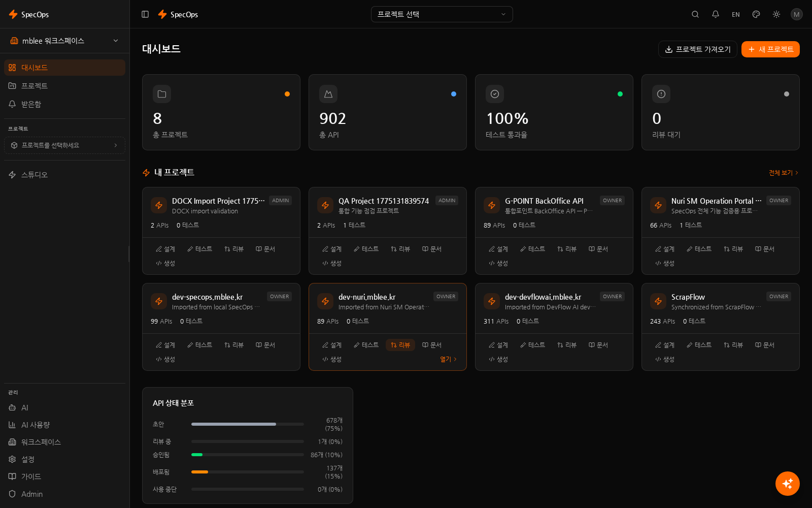Open 문서 on Nuri SM Operation Portal card

tap(765, 249)
